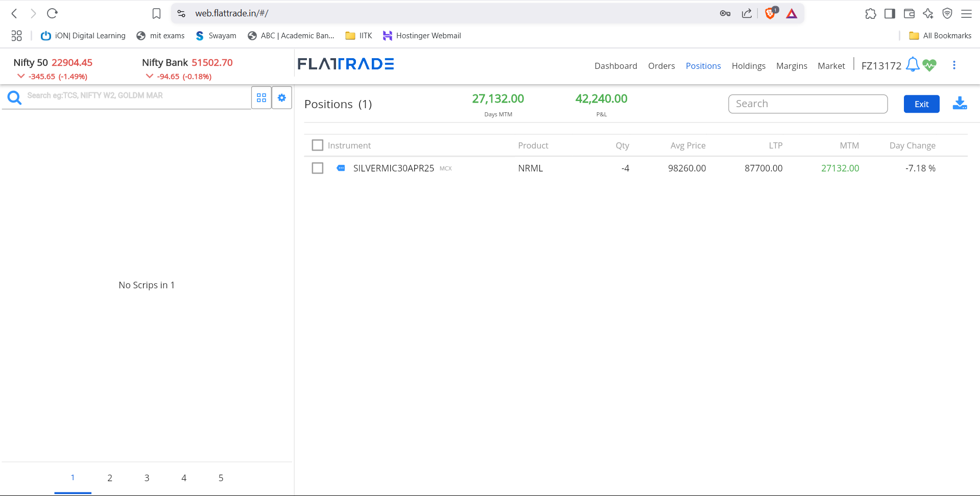Go to the Holdings tab
Image resolution: width=980 pixels, height=496 pixels.
click(748, 66)
